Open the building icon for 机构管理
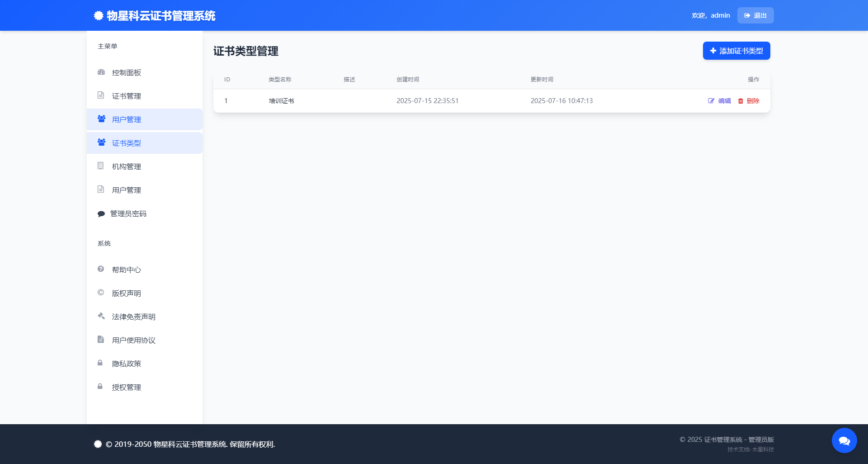Viewport: 868px width, 464px height. click(101, 166)
